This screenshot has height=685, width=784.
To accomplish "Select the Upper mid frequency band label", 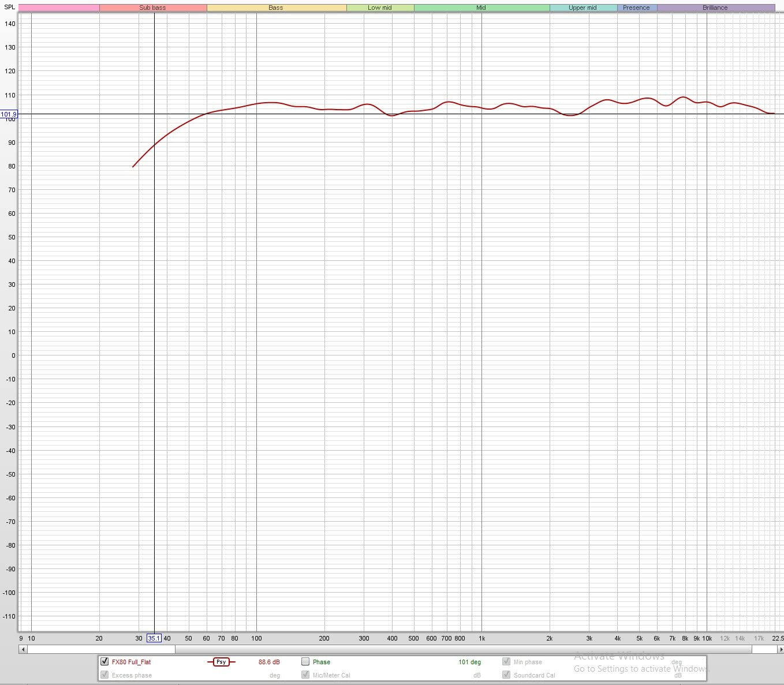I will (583, 8).
